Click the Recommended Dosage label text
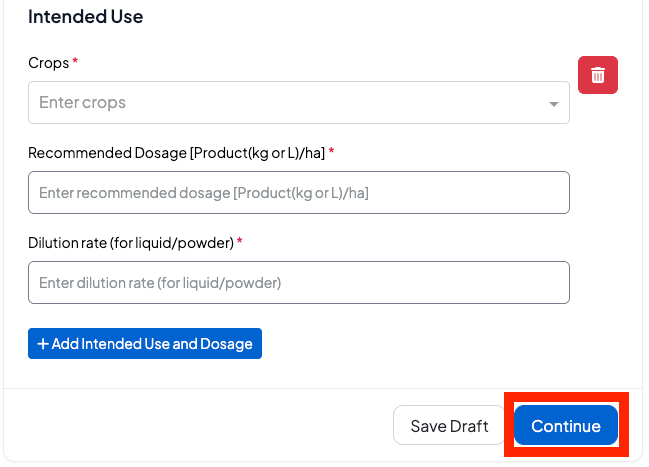Viewport: 649px width, 467px height. point(176,153)
